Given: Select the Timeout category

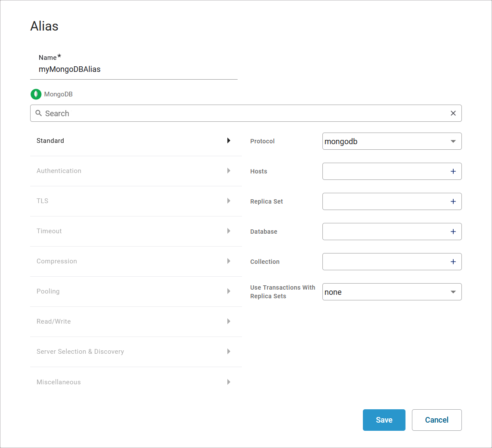Looking at the screenshot, I should (x=50, y=231).
